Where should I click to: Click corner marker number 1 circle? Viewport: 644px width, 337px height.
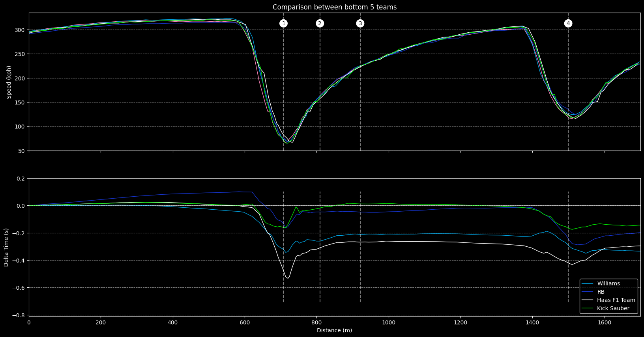click(283, 23)
